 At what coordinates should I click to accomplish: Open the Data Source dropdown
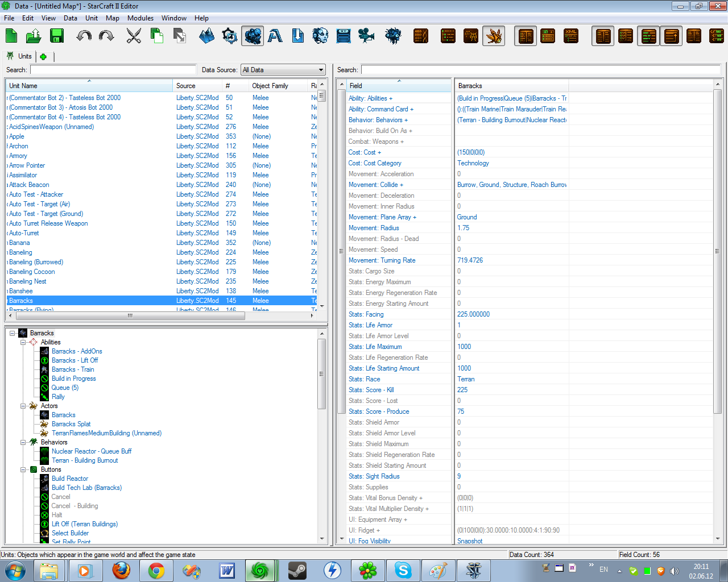283,70
